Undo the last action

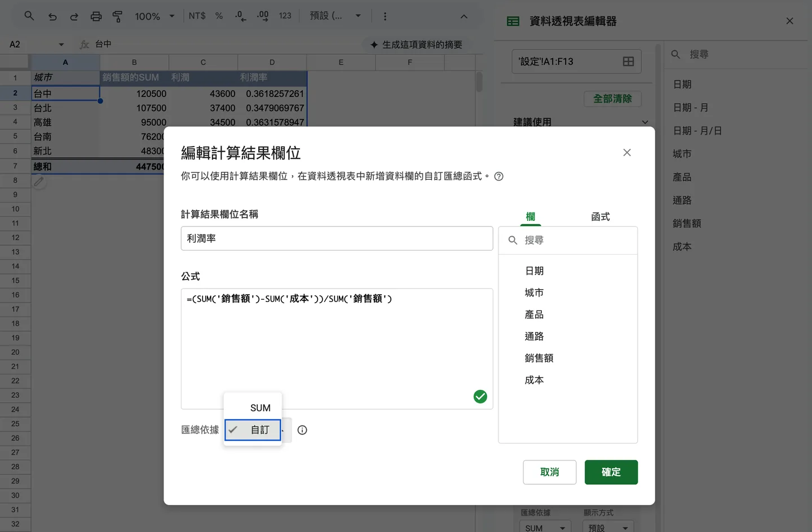(x=52, y=16)
